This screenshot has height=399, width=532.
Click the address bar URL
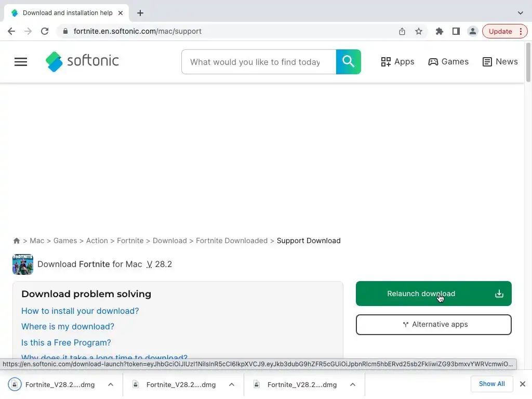(x=137, y=31)
